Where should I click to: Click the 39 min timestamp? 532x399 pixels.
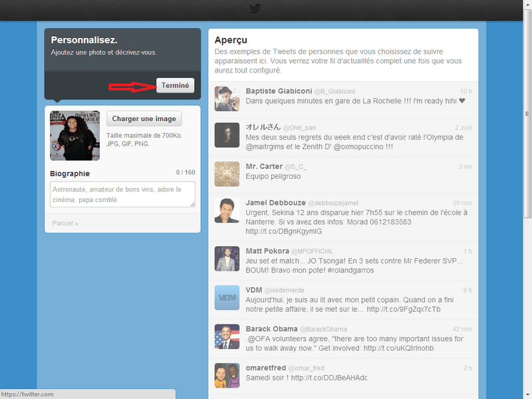coord(462,203)
